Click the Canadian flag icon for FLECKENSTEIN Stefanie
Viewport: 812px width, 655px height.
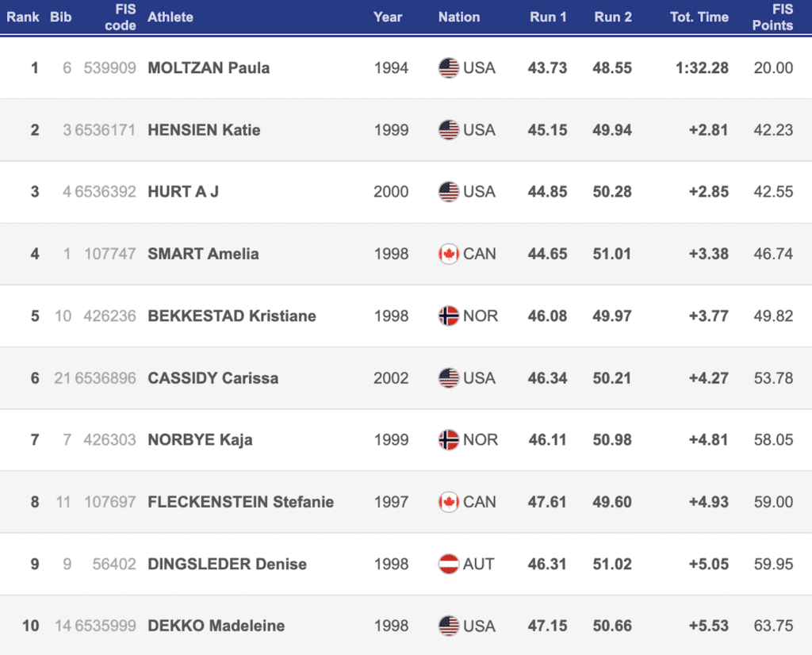(x=449, y=502)
